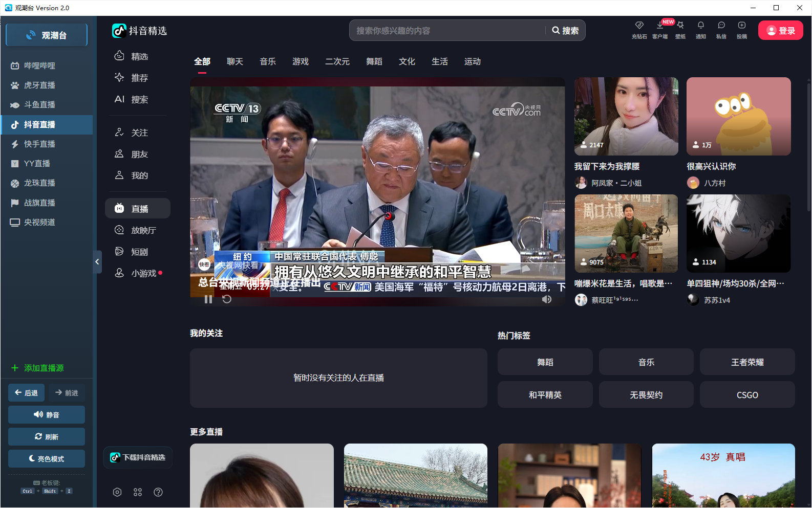Toggle 静音 mute in the left sidebar
Image resolution: width=812 pixels, height=508 pixels.
[47, 415]
